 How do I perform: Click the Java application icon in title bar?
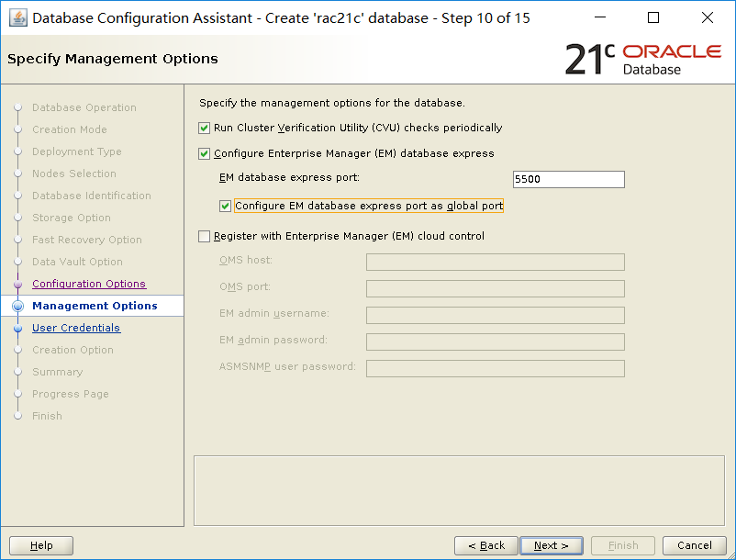coord(17,18)
